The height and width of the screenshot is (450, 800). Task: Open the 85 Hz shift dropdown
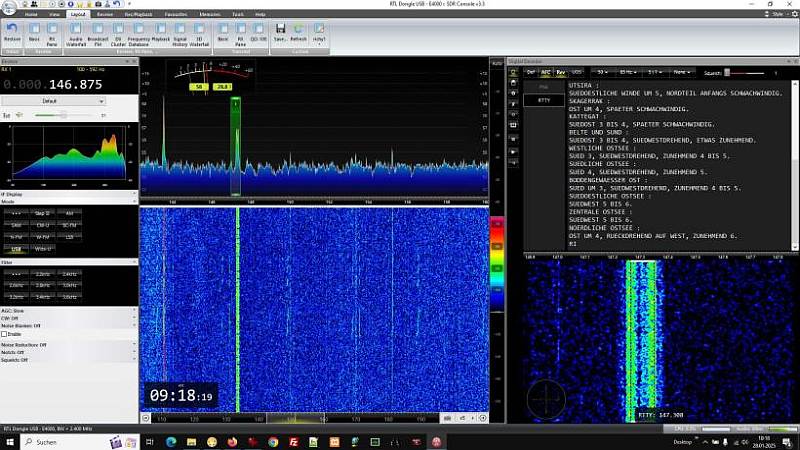coord(628,72)
